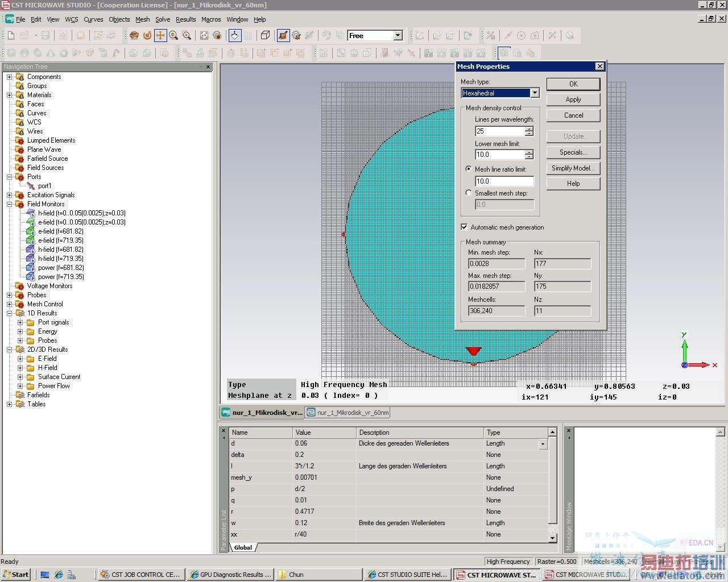Screen dimensions: 728x582
Task: Click Help button in Mesh Properties
Action: [x=573, y=184]
